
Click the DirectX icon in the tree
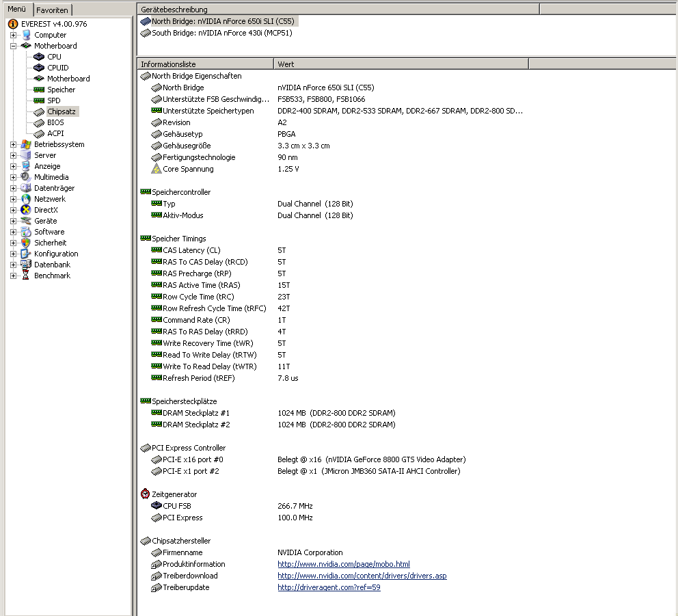[26, 210]
